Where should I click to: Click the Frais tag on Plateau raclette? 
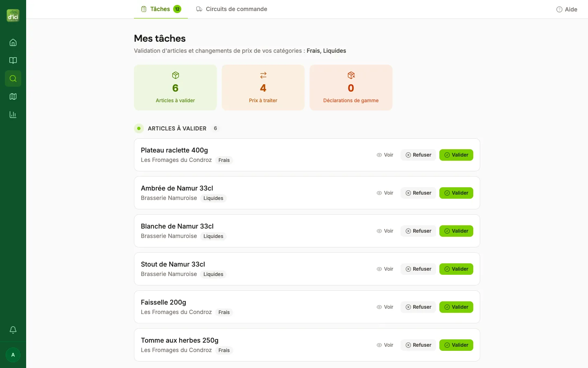[x=224, y=160]
